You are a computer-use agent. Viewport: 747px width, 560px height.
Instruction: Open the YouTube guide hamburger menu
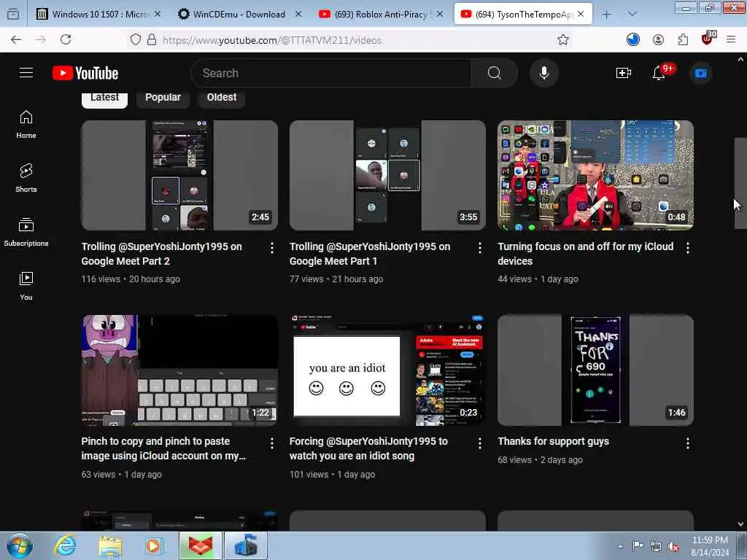tap(26, 73)
